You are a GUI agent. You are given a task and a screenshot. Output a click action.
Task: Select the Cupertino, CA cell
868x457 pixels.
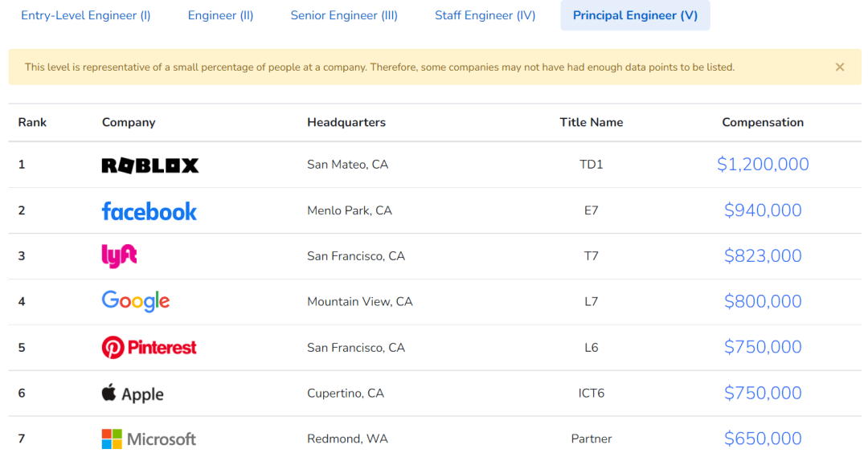pyautogui.click(x=346, y=393)
